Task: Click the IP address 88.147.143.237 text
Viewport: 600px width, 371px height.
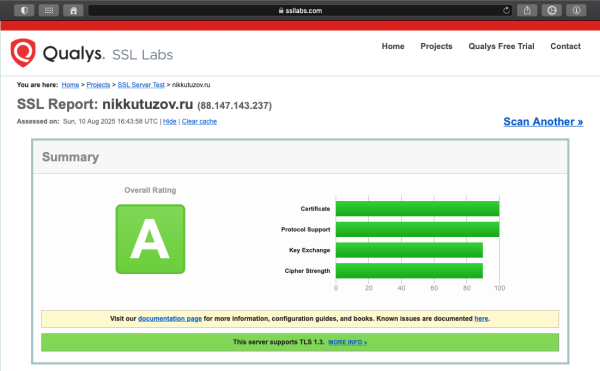Action: [235, 106]
